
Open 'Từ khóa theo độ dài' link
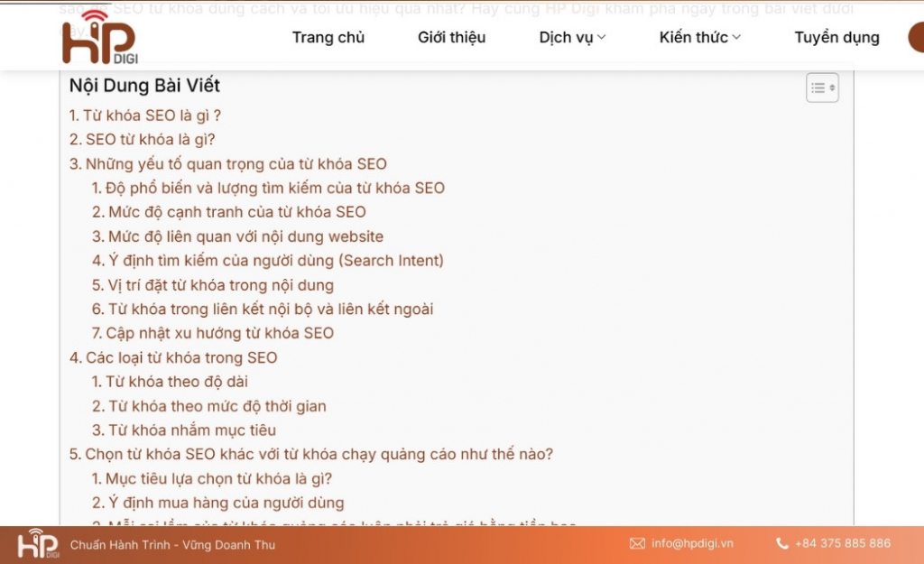click(x=170, y=382)
